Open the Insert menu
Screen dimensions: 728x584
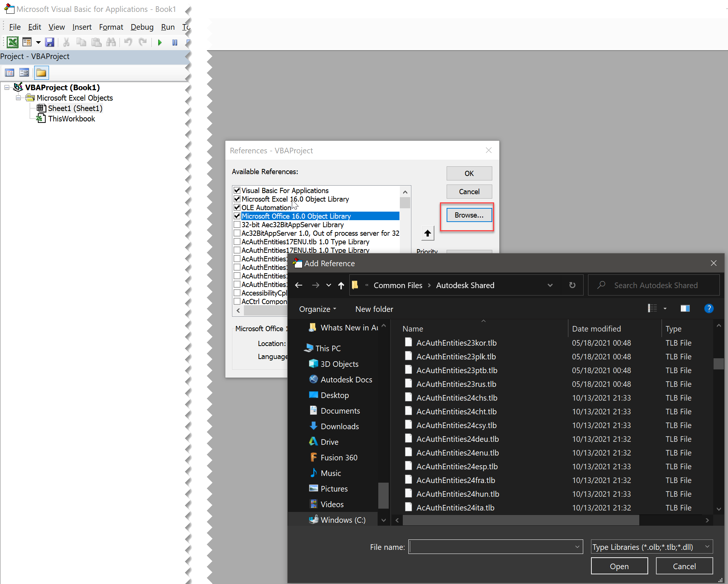(82, 27)
